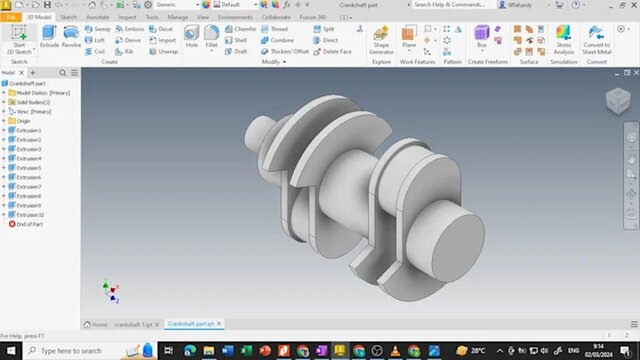Screen dimensions: 640x360
Task: Add a new browser panel tab
Action: click(33, 73)
